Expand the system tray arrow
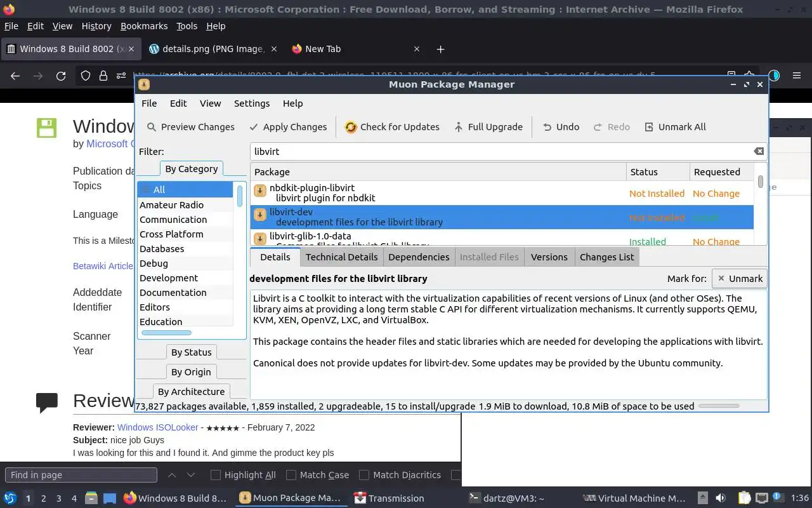The height and width of the screenshot is (508, 812). click(702, 498)
